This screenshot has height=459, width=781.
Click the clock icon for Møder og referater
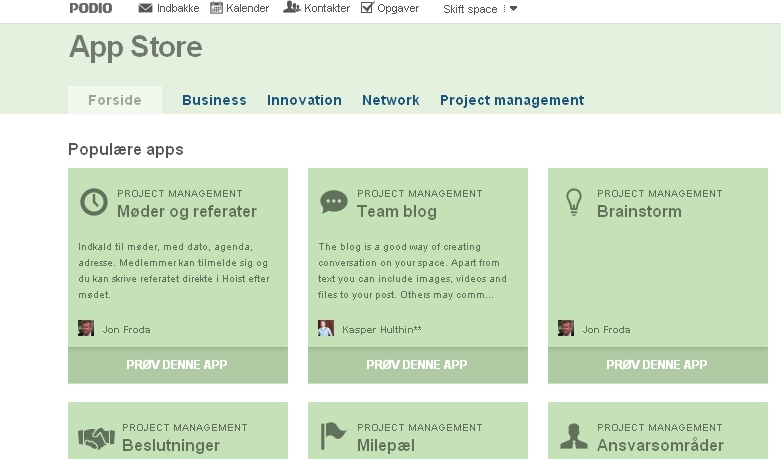(94, 202)
